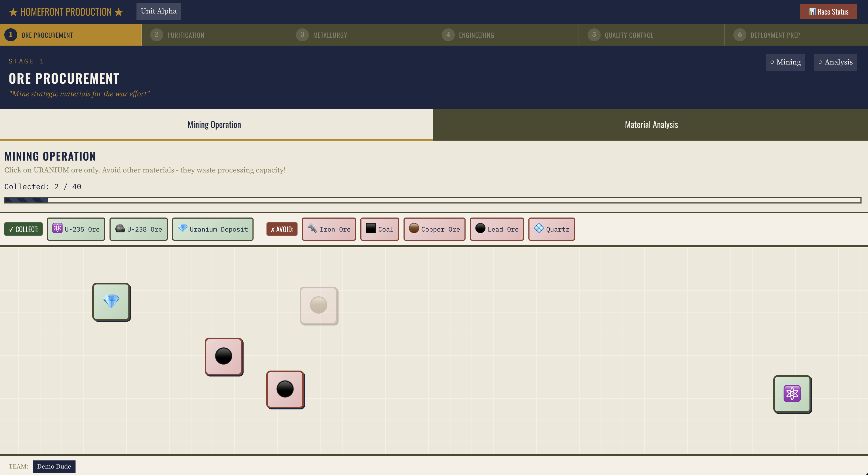Screen dimensions: 868x475
Task: Collect the purple atom U-235 ore tile
Action: [x=792, y=394]
